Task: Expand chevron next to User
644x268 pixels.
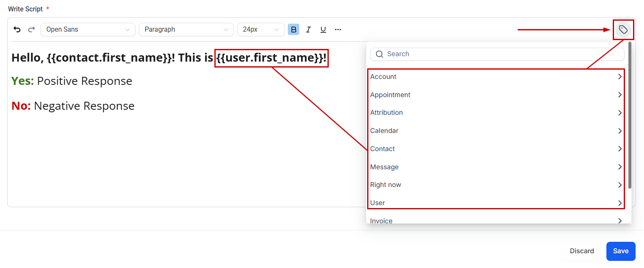Action: pyautogui.click(x=620, y=203)
